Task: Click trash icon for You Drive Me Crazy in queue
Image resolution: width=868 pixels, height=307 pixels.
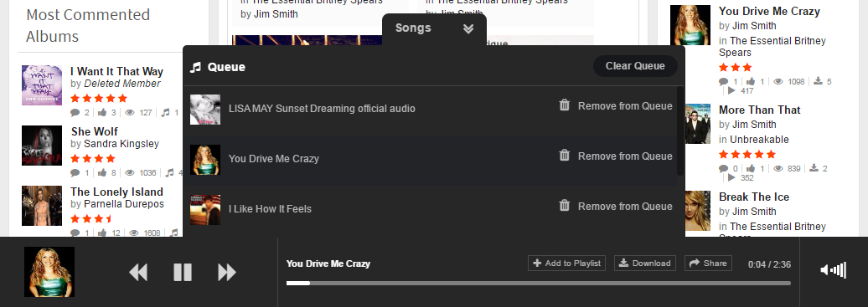Action: coord(564,156)
